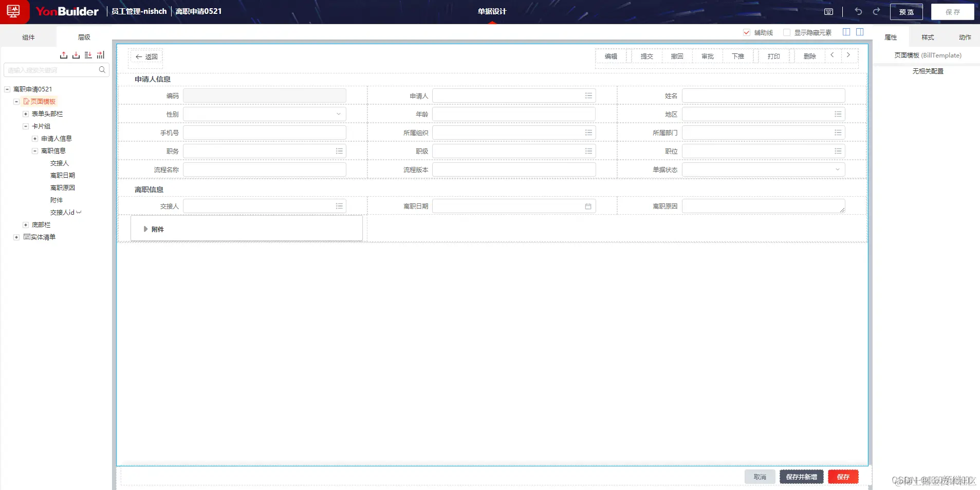Redo the last undone change
Viewport: 980px width, 490px height.
tap(876, 11)
